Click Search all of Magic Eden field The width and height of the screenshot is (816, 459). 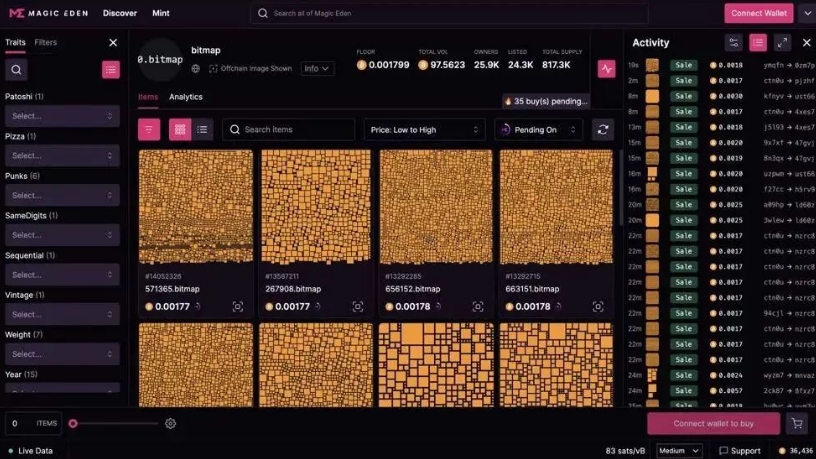pyautogui.click(x=450, y=13)
